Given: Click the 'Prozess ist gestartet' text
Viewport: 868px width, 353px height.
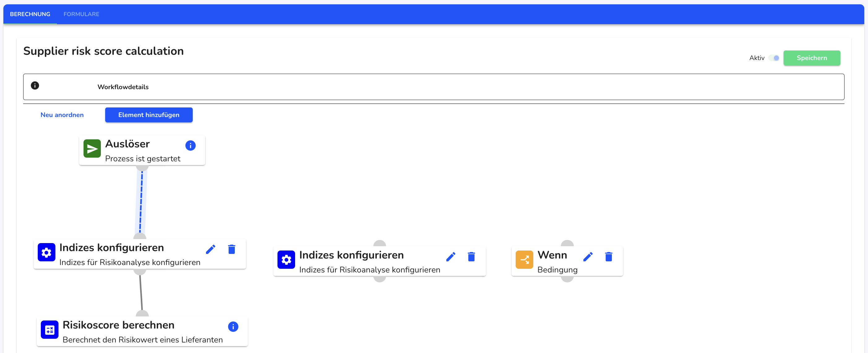Looking at the screenshot, I should [x=143, y=159].
